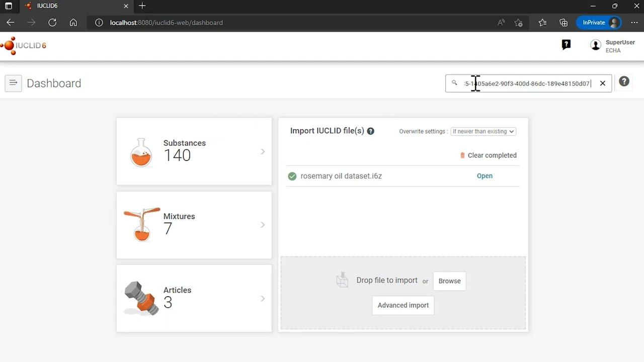Open the tab actions menu icon
Image resolution: width=644 pixels, height=362 pixels.
(9, 6)
